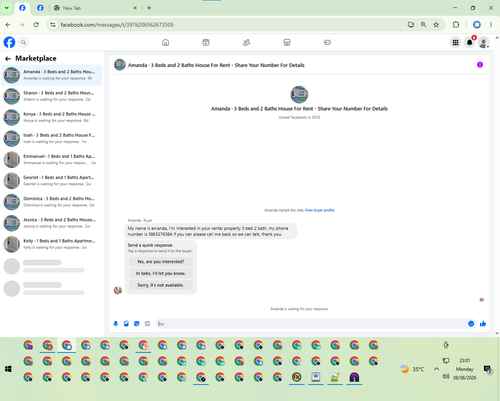Open a new browser tab with plus
500x401 pixels.
pyautogui.click(x=149, y=8)
